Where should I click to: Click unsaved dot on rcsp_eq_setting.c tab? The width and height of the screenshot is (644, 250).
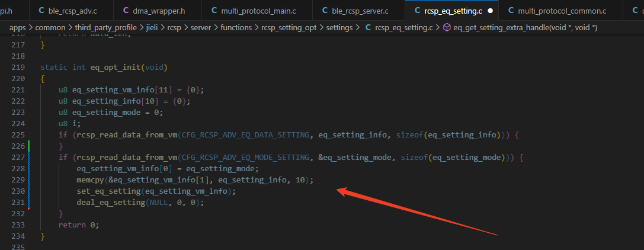[489, 11]
